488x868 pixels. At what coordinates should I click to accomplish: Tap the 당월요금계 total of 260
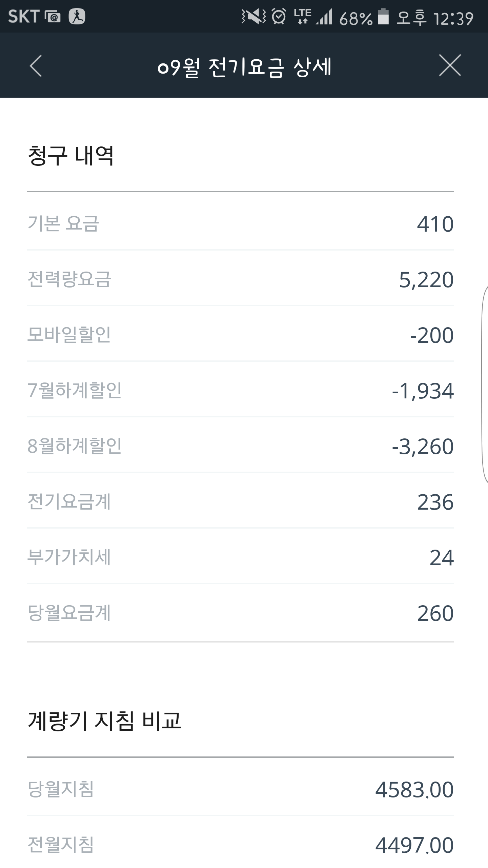pyautogui.click(x=435, y=613)
